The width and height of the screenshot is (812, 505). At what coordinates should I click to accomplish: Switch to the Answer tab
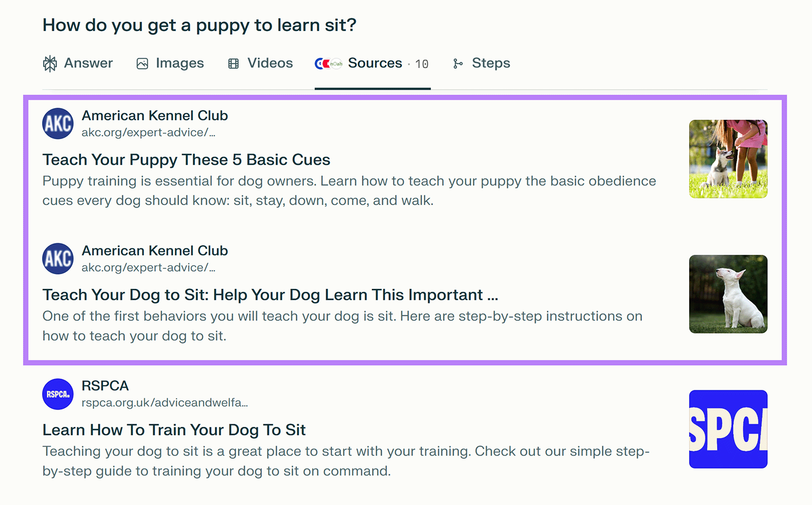[x=88, y=63]
